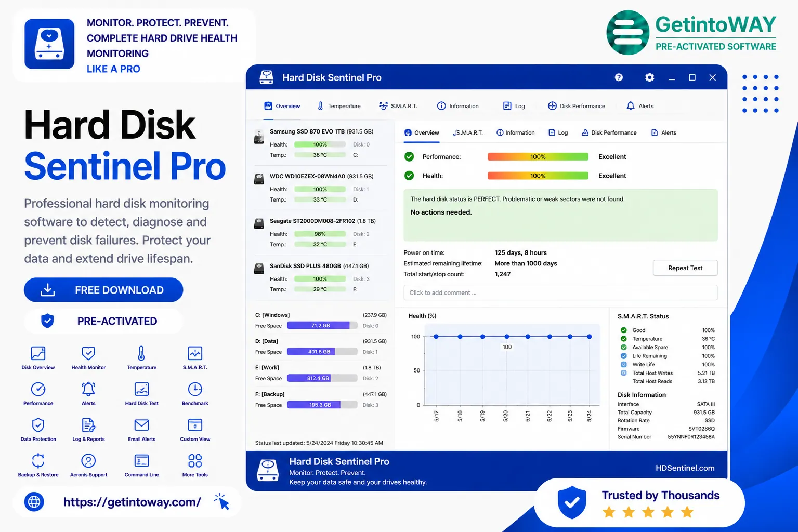This screenshot has width=798, height=532.
Task: Click firmware value 'SVT0286Q'
Action: click(701, 429)
